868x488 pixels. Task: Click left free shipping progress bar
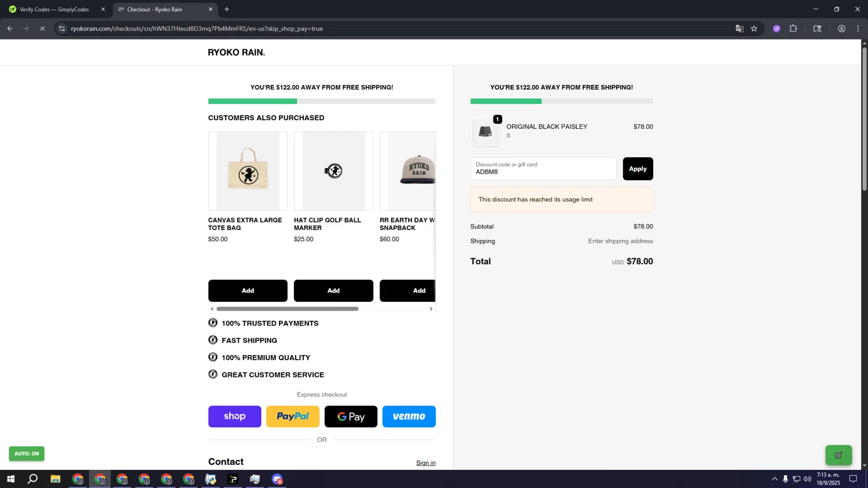(x=322, y=101)
